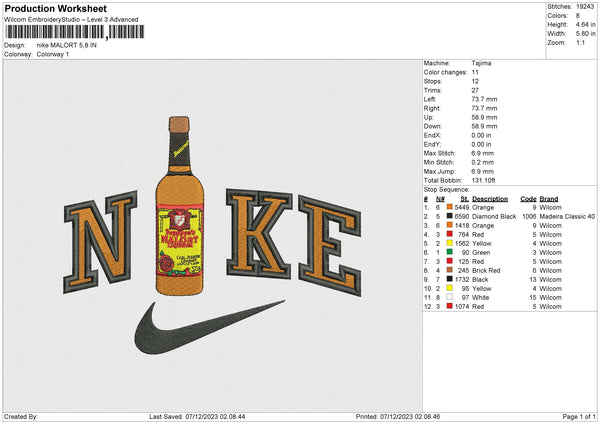Click the 'Diamond Black' description text
Viewport: 600px width, 424px height.
click(494, 217)
